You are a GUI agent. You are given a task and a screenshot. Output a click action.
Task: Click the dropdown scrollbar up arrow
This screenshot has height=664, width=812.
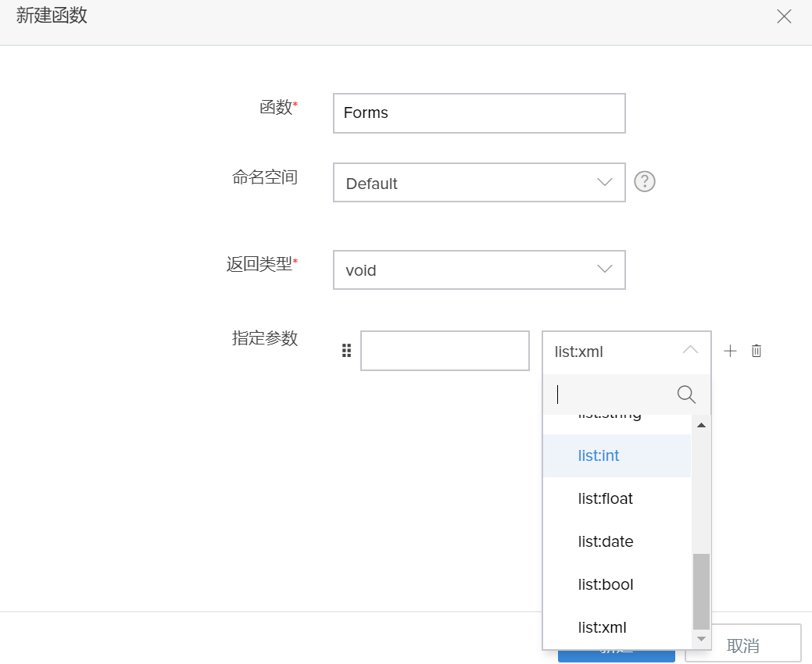tap(701, 426)
